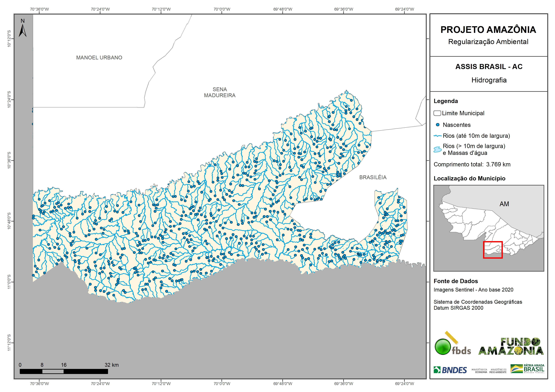Click the ASSIS BRASIL - AC heading
The image size is (555, 392).
[x=489, y=67]
